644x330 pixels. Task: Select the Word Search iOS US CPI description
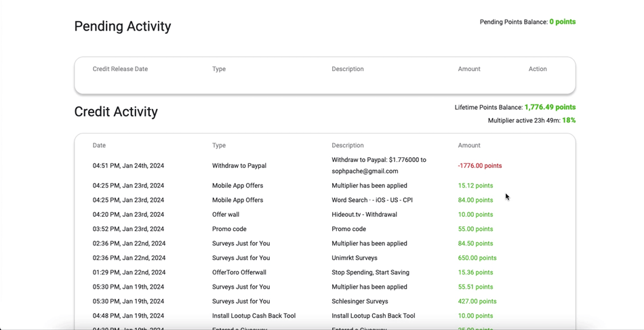coord(372,200)
